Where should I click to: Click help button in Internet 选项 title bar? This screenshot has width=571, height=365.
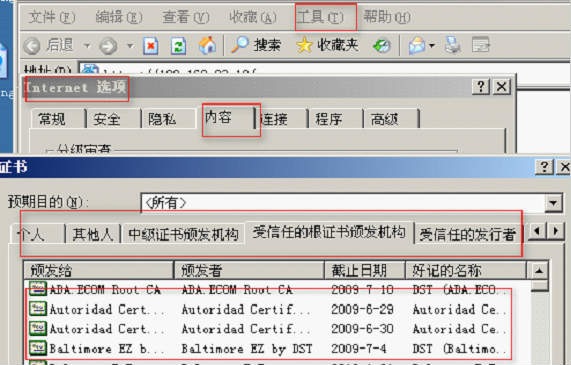[x=481, y=87]
